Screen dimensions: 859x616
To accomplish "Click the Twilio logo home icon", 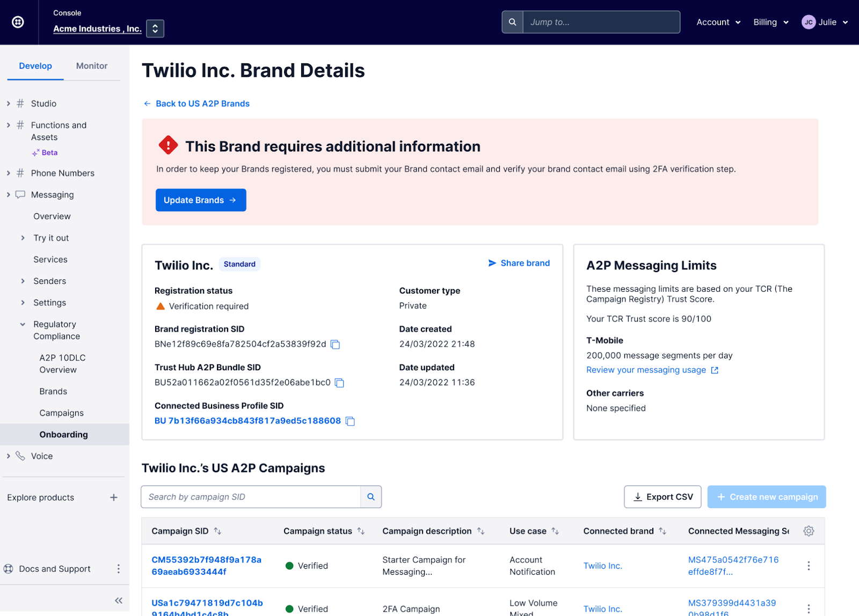I will pyautogui.click(x=18, y=22).
